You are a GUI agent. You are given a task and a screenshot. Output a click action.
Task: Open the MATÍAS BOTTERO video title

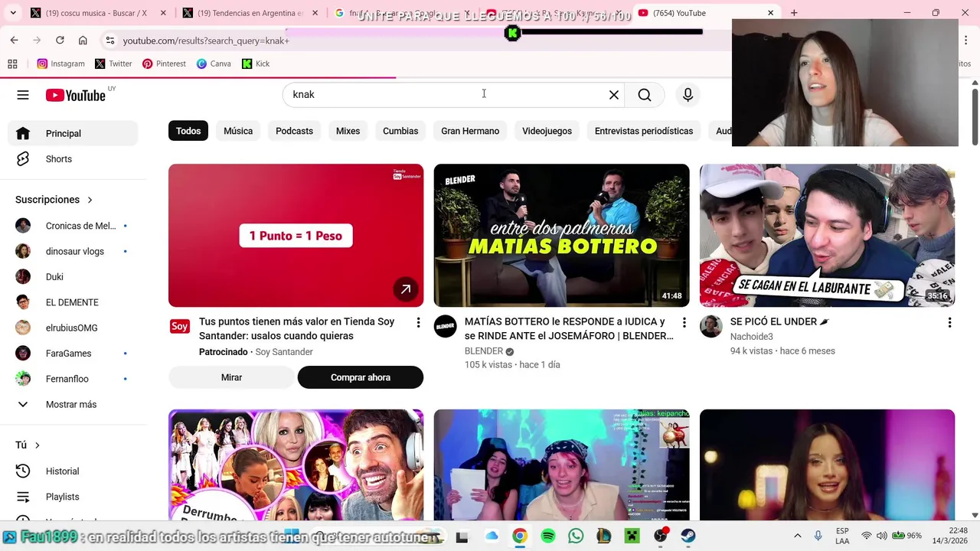coord(568,328)
